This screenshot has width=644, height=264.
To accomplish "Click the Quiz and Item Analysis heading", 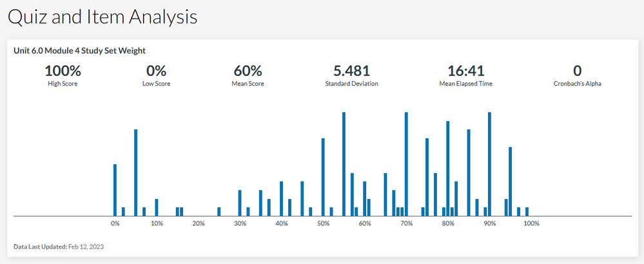I will point(102,17).
